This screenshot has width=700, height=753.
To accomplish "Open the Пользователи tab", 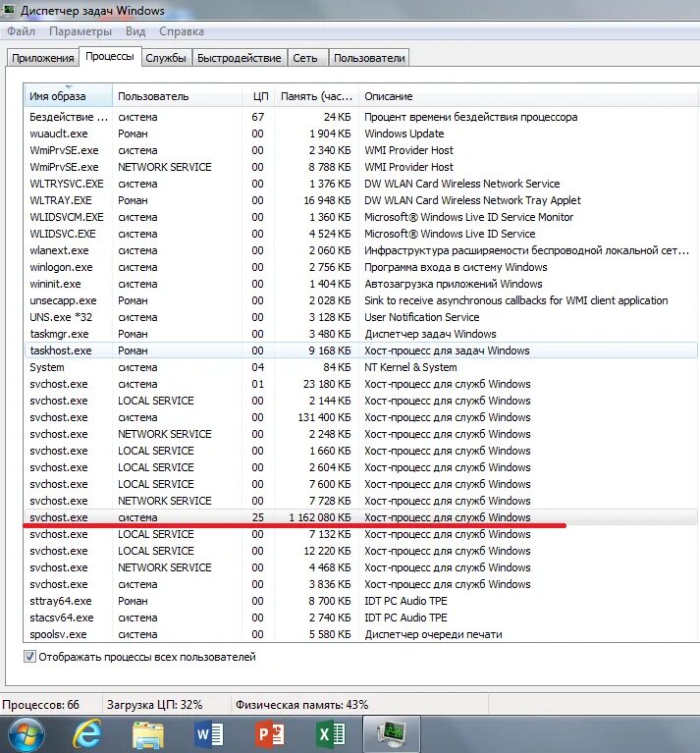I will tap(369, 58).
